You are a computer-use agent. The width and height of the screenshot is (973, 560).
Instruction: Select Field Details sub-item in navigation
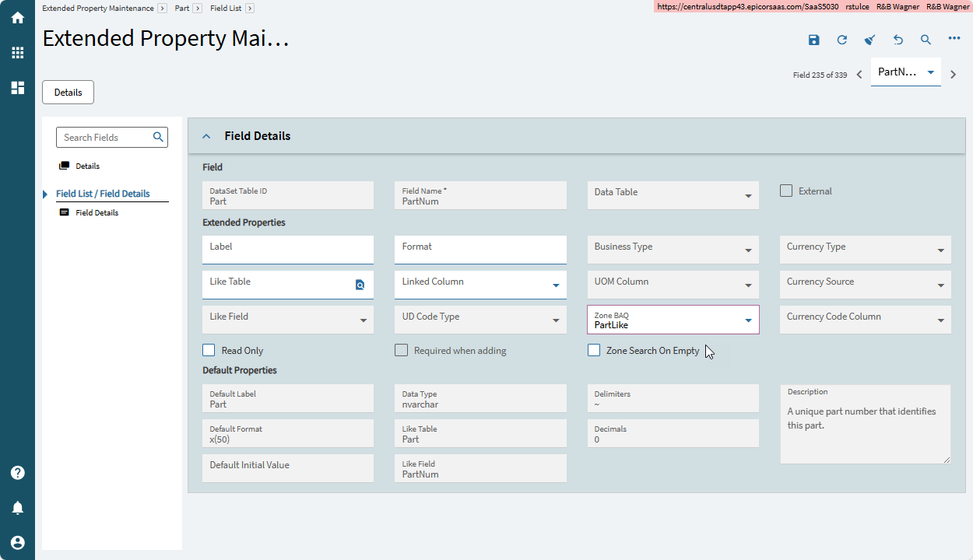click(97, 212)
